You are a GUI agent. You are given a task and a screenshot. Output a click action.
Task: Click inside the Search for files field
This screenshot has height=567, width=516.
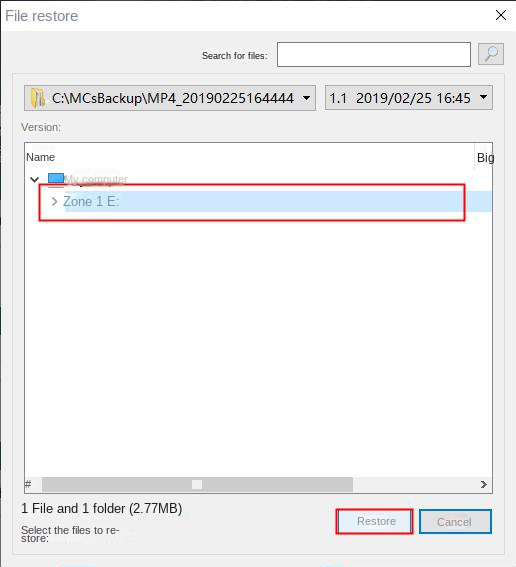374,55
